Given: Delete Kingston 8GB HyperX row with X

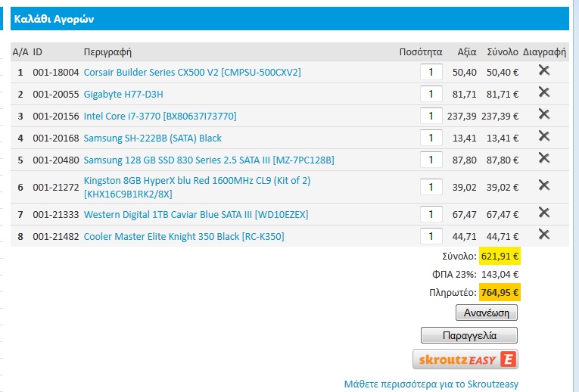Looking at the screenshot, I should (544, 185).
